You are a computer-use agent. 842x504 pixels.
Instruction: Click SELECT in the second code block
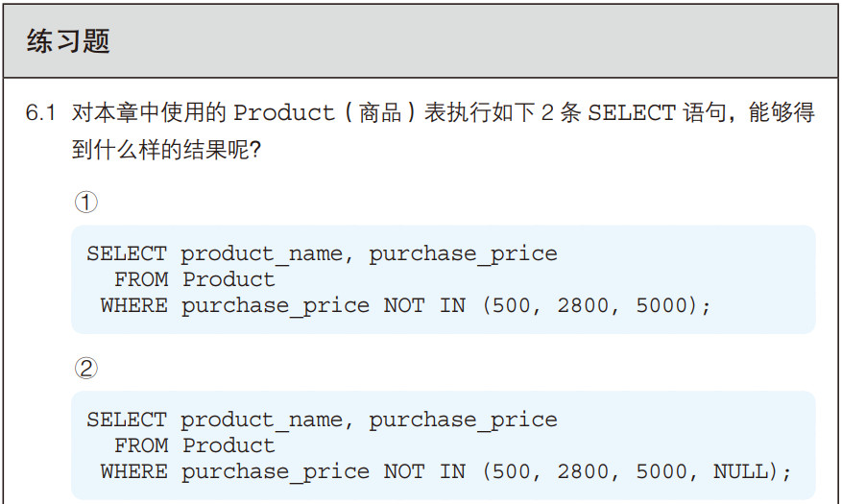127,420
